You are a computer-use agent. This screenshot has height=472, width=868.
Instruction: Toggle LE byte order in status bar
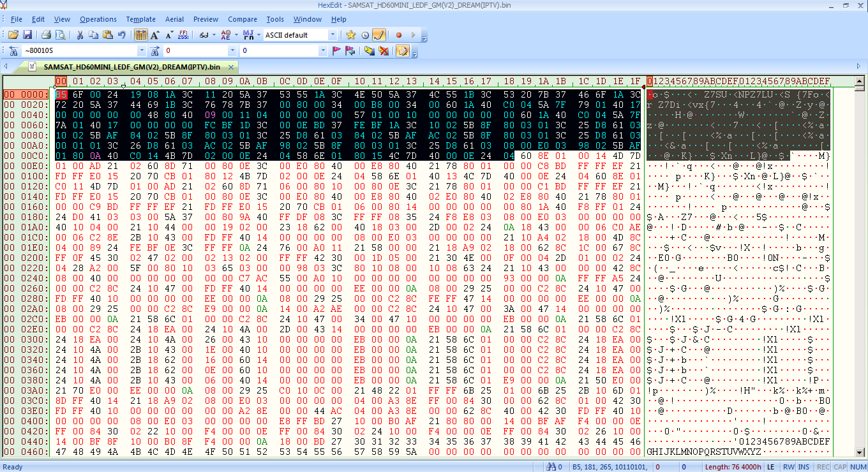pyautogui.click(x=771, y=467)
